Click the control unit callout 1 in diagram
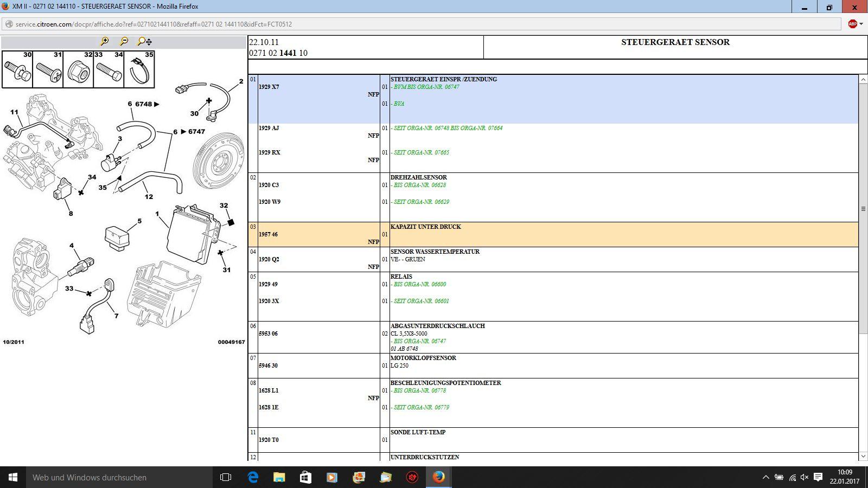Screen dimensions: 868x488 pos(157,214)
